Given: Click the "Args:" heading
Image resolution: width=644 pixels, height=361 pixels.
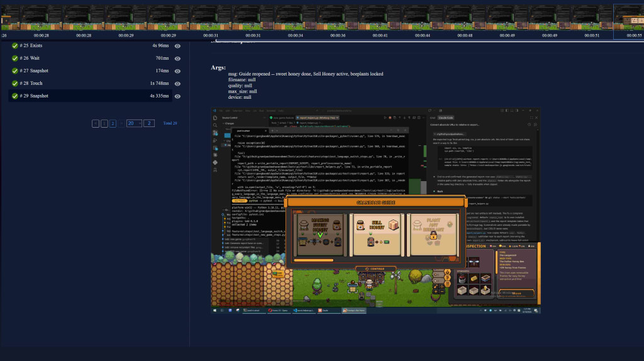Looking at the screenshot, I should pyautogui.click(x=218, y=67).
